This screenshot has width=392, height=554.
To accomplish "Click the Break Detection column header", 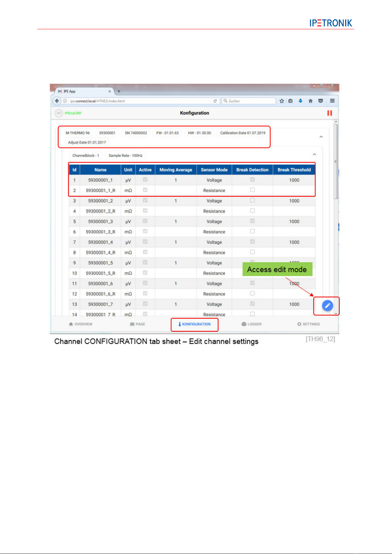I will coord(252,170).
